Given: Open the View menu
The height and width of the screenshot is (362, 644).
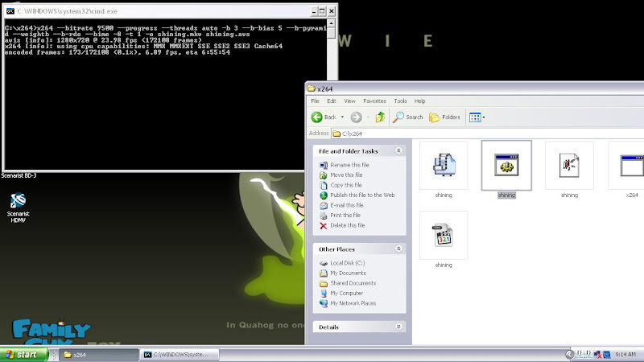Looking at the screenshot, I should (349, 101).
